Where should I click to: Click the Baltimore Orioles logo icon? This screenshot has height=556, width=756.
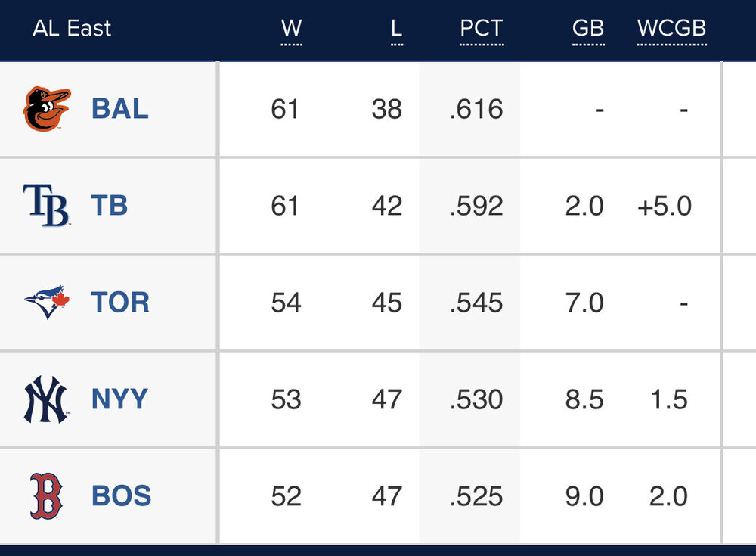click(47, 109)
